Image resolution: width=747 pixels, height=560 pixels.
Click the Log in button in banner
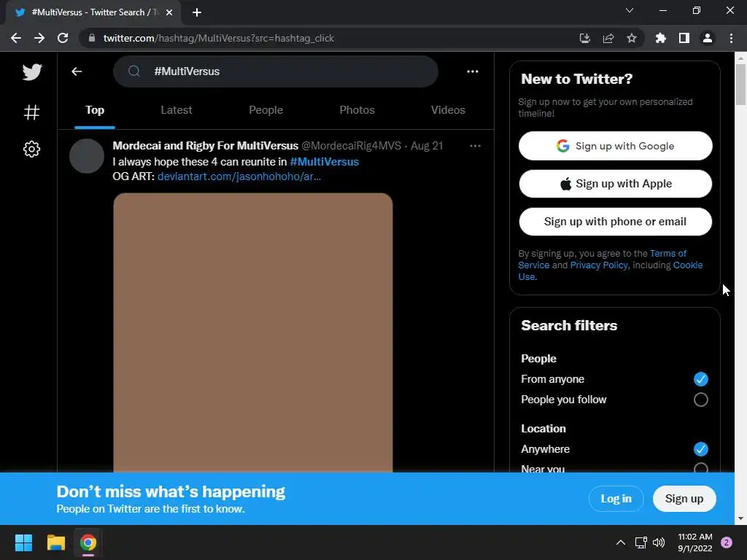click(x=616, y=499)
